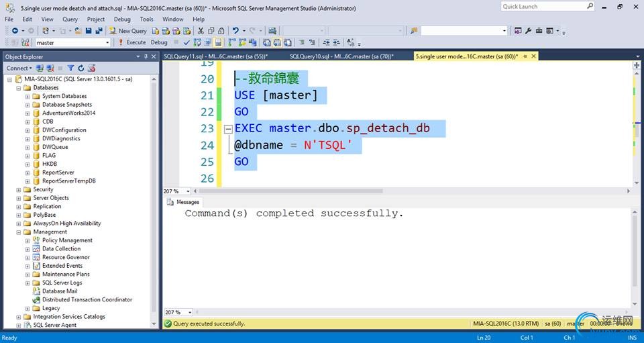Viewport: 644px width, 343px height.
Task: Open the Tools menu
Action: coord(147,19)
